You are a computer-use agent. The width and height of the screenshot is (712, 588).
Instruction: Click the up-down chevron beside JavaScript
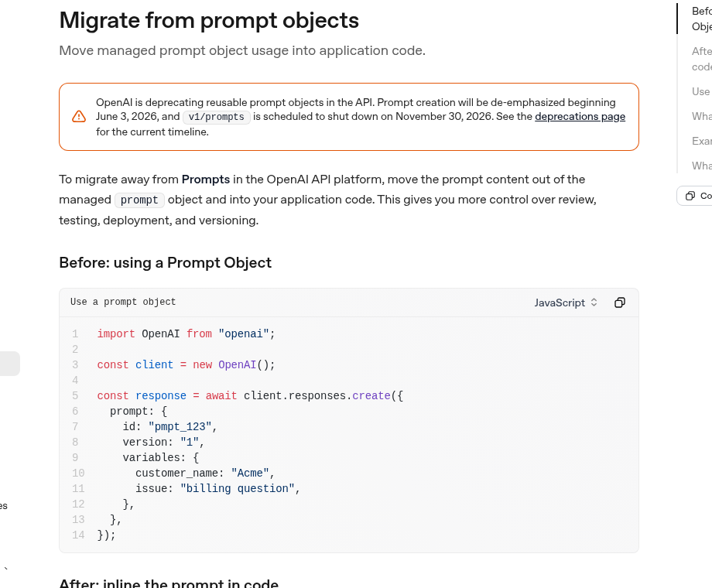click(594, 303)
